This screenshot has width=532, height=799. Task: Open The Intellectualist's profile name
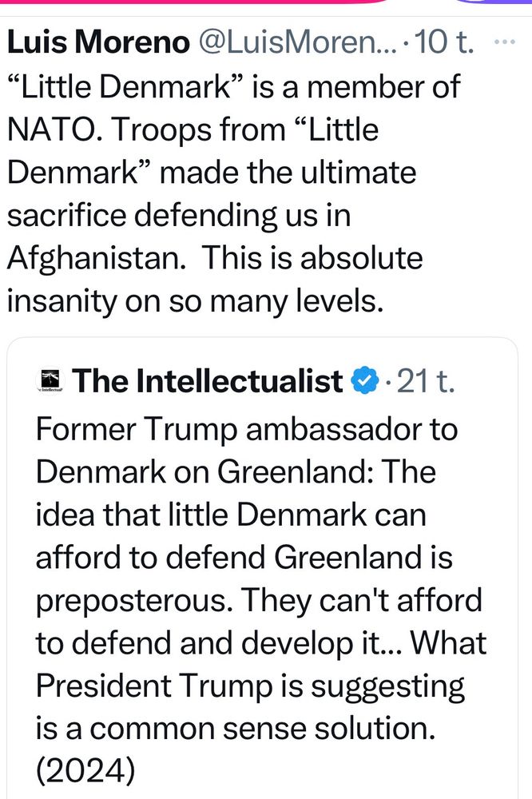point(208,382)
